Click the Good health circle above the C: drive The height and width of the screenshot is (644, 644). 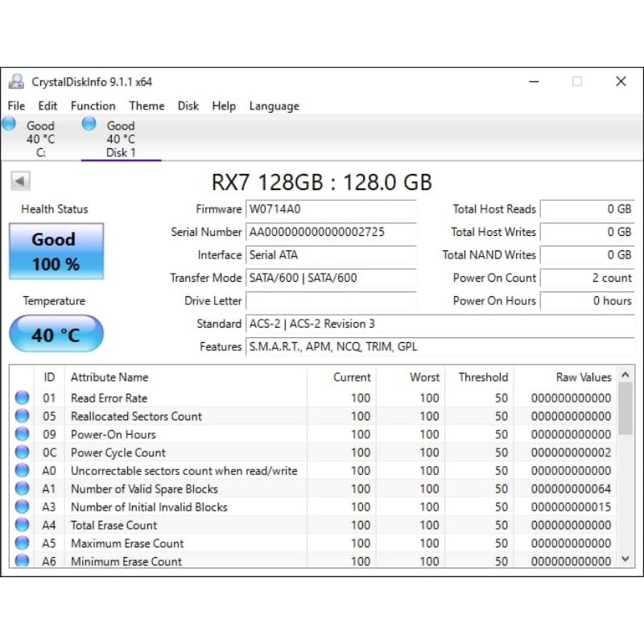tap(10, 123)
